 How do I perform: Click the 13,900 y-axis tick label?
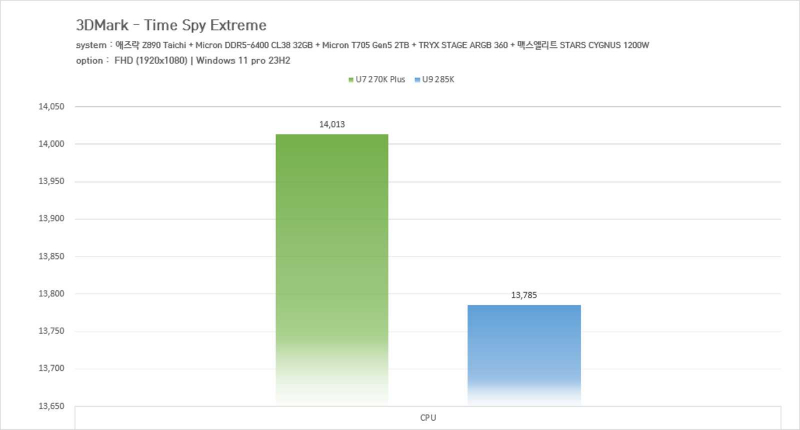[x=48, y=219]
